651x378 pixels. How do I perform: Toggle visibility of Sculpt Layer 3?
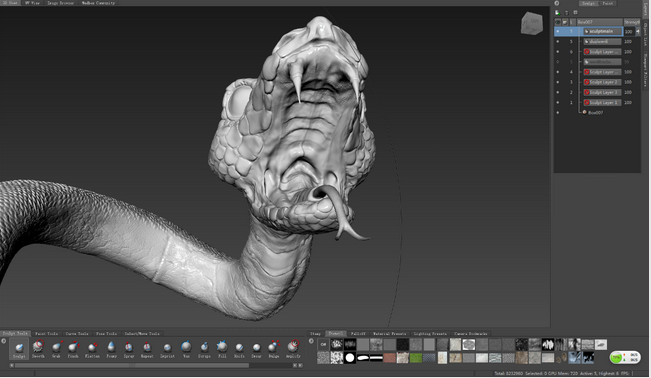pyautogui.click(x=558, y=92)
